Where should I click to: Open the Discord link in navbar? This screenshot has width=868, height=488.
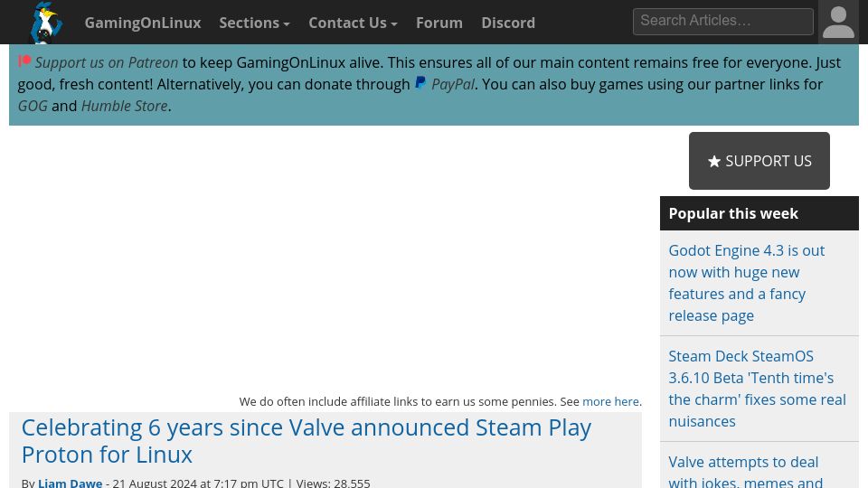508,23
